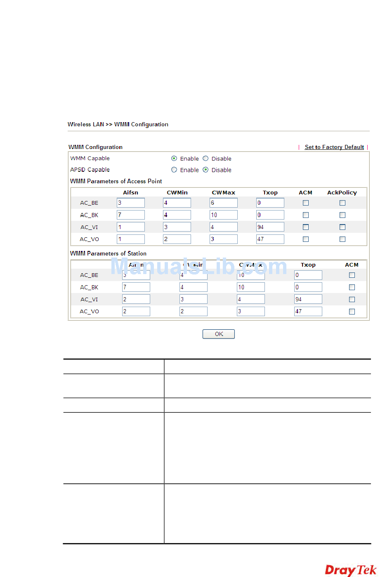
Task: Click Access Point Aifsn input for AC_VI
Action: 131,227
